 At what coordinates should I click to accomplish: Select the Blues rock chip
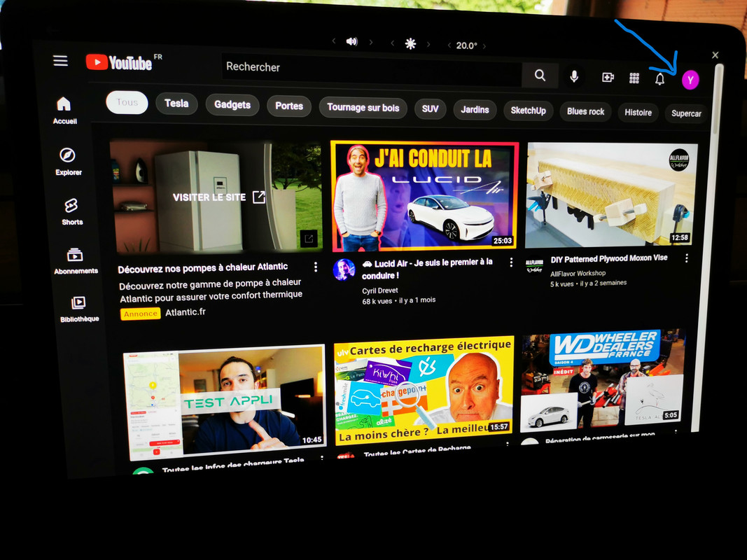pyautogui.click(x=585, y=112)
